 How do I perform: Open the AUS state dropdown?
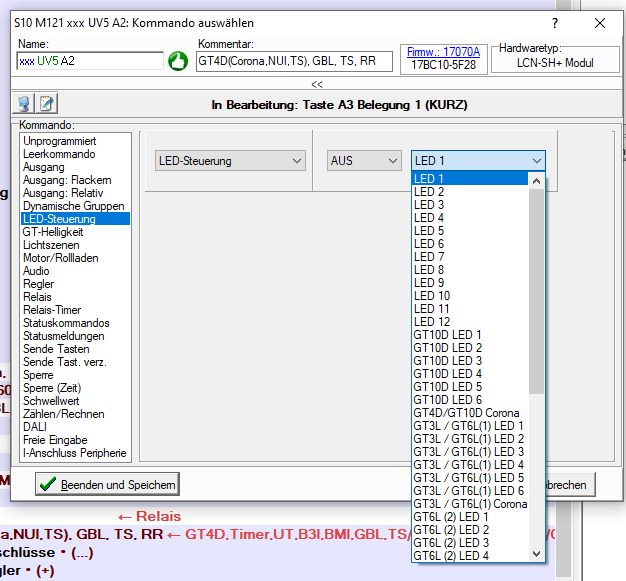[363, 160]
